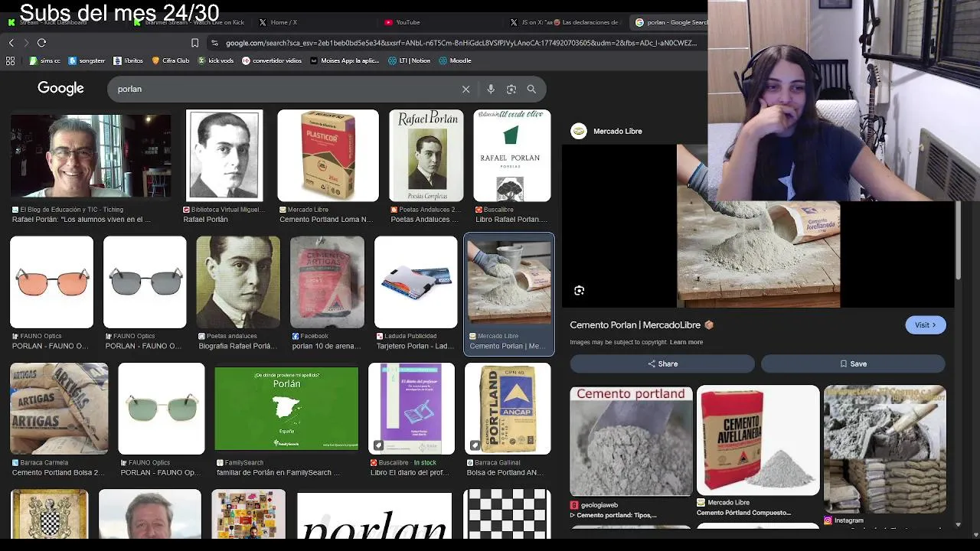980x551 pixels.
Task: Open search by image with the lens icon
Action: coord(511,89)
